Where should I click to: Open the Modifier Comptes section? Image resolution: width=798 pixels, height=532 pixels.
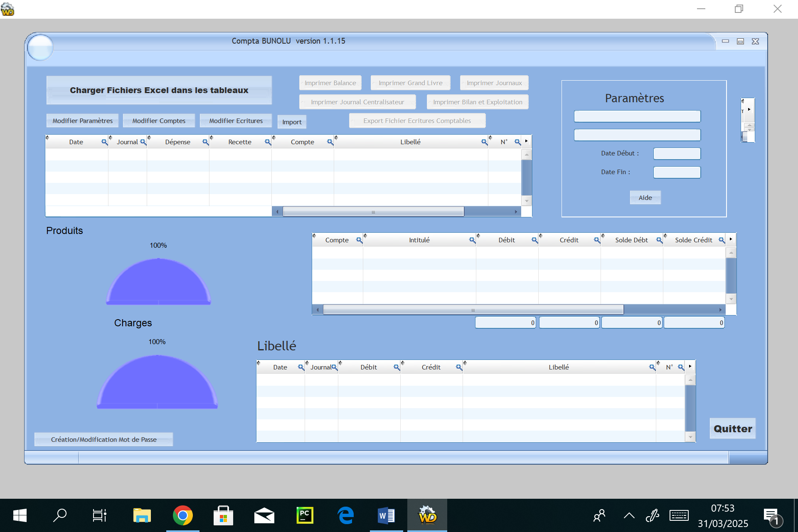(159, 121)
